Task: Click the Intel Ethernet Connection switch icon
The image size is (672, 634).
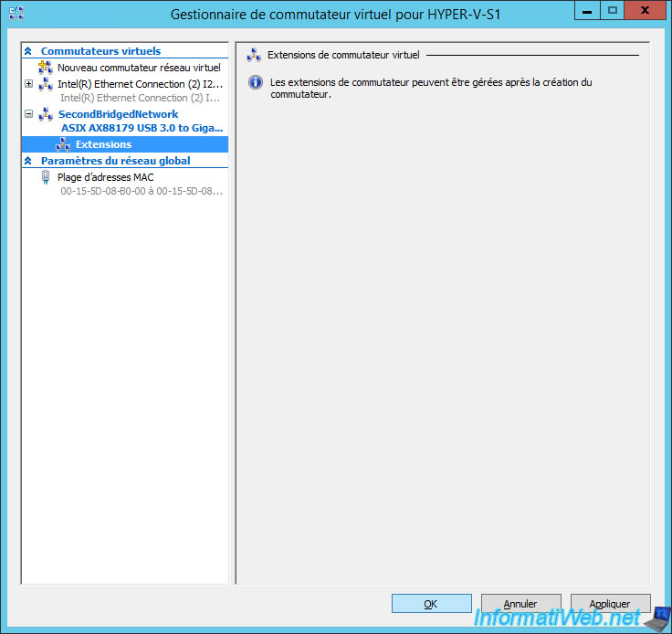Action: pyautogui.click(x=46, y=84)
